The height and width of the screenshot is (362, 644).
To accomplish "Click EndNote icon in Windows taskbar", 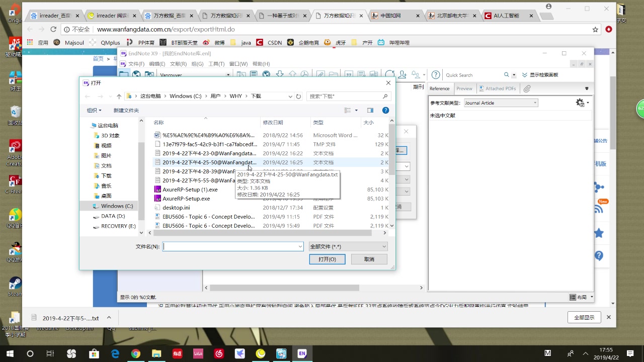I will 302,354.
